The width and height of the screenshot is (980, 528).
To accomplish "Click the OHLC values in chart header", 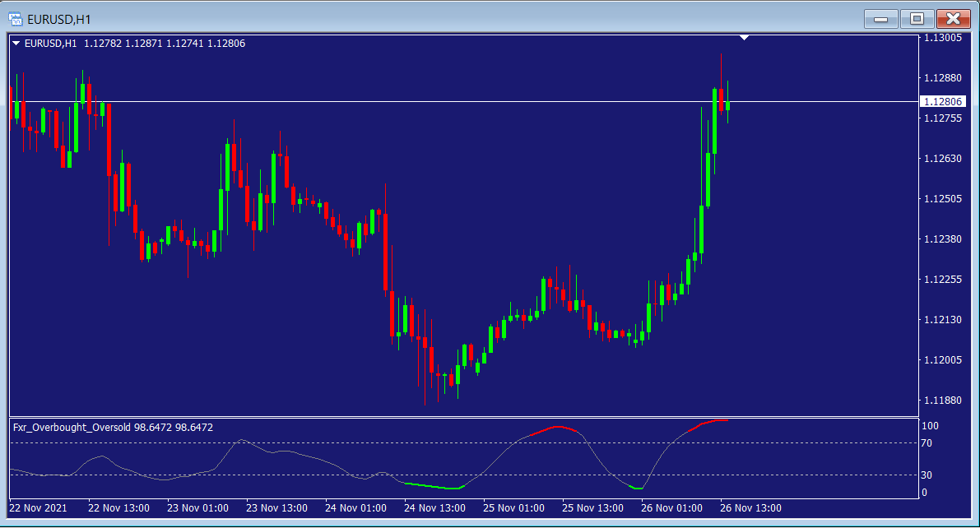I will coord(165,44).
